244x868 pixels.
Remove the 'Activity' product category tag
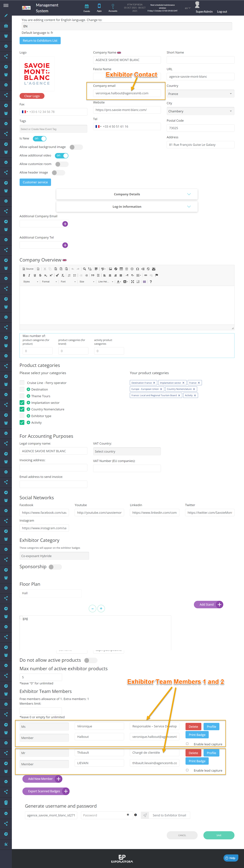tap(195, 395)
